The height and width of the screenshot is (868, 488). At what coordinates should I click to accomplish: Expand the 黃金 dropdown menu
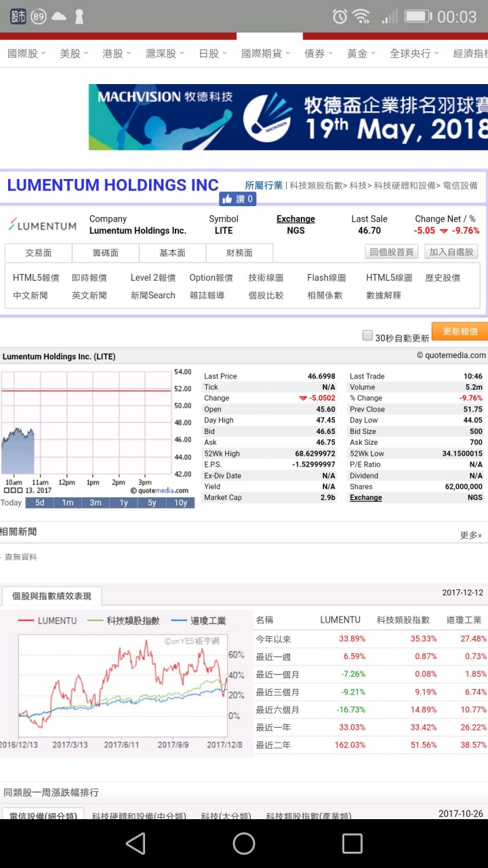click(361, 54)
